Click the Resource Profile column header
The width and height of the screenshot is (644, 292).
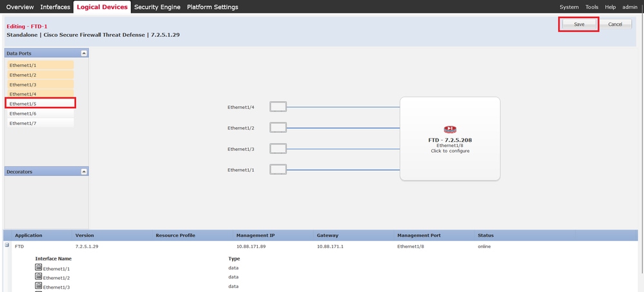tap(175, 235)
